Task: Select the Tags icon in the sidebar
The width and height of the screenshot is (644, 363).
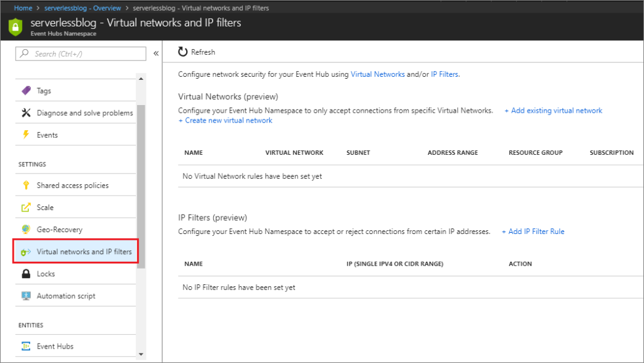Action: tap(26, 91)
